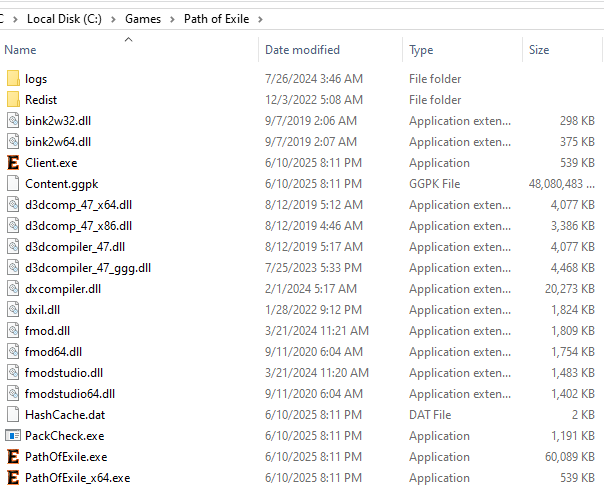Click the size value '298 KB'
The height and width of the screenshot is (489, 604).
[577, 121]
